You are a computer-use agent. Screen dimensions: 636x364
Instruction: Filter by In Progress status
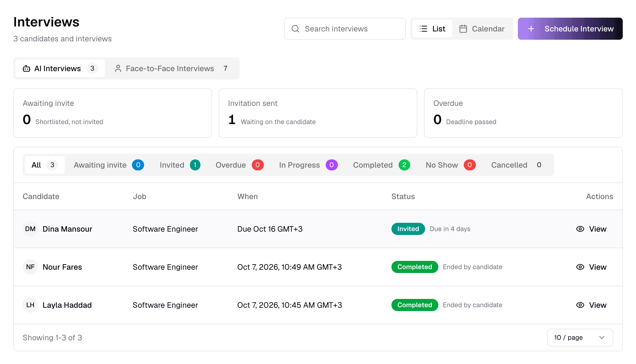pos(308,165)
